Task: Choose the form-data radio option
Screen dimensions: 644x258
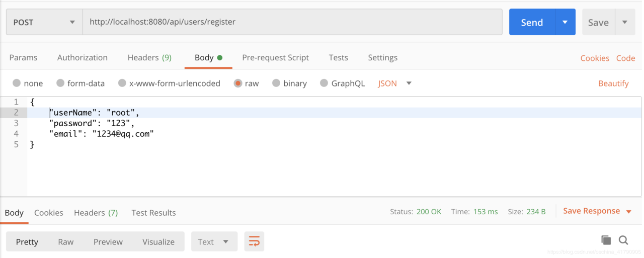Action: click(x=60, y=83)
